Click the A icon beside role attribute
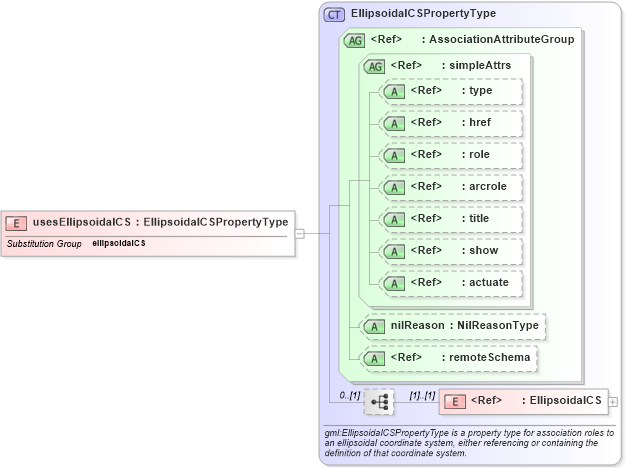 pos(394,156)
